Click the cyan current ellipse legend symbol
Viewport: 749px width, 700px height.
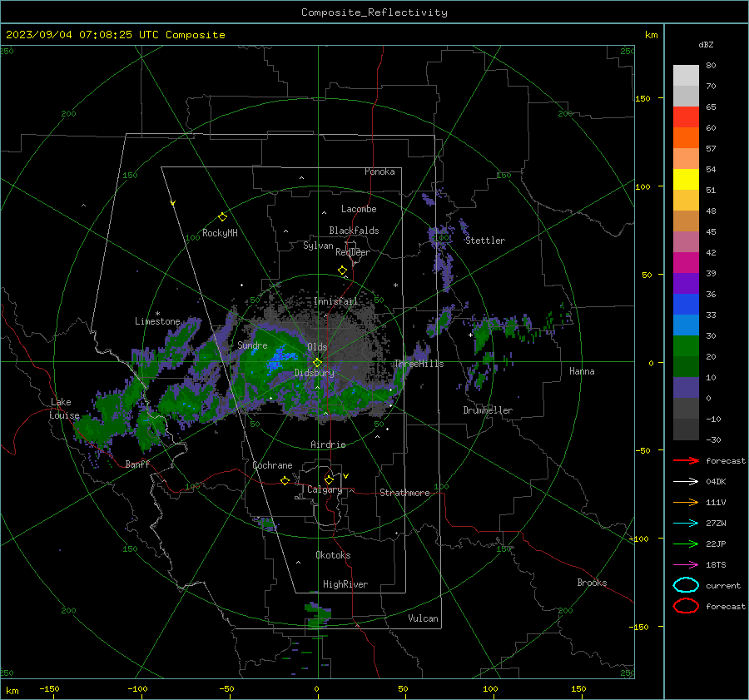686,585
